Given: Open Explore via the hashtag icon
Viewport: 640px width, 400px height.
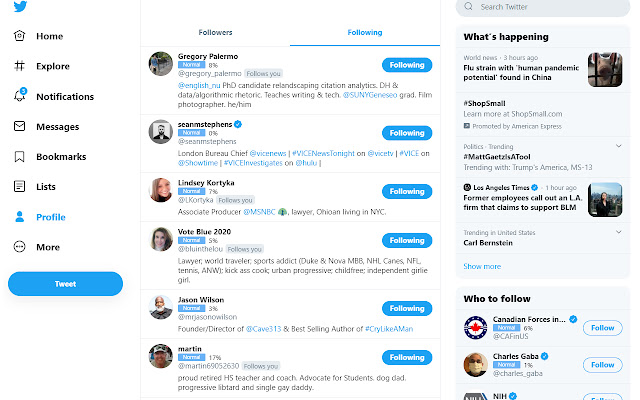Looking at the screenshot, I should (20, 66).
